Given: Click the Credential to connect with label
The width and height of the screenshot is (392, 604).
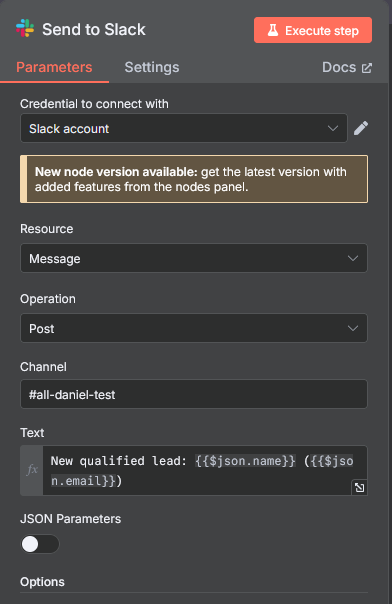Looking at the screenshot, I should (94, 104).
